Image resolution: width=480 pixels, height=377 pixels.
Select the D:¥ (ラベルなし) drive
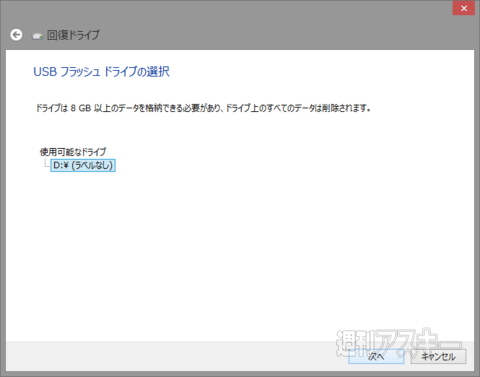pos(83,165)
